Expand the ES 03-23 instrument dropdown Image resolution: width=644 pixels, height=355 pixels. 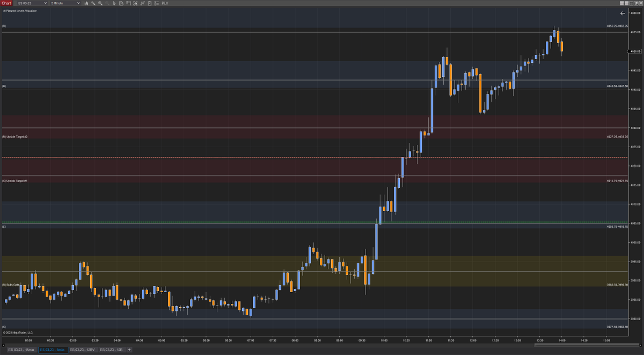(x=32, y=3)
